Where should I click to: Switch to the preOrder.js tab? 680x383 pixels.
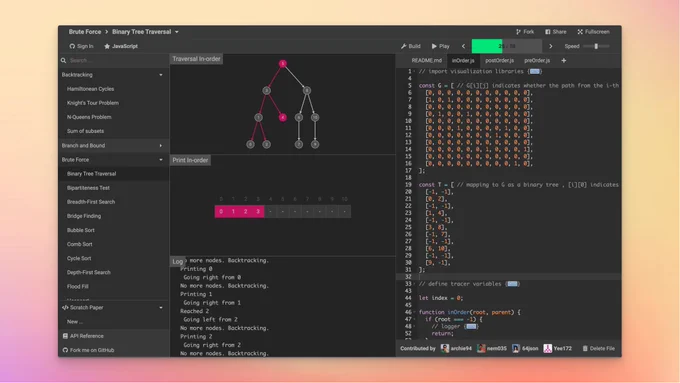[x=537, y=60]
